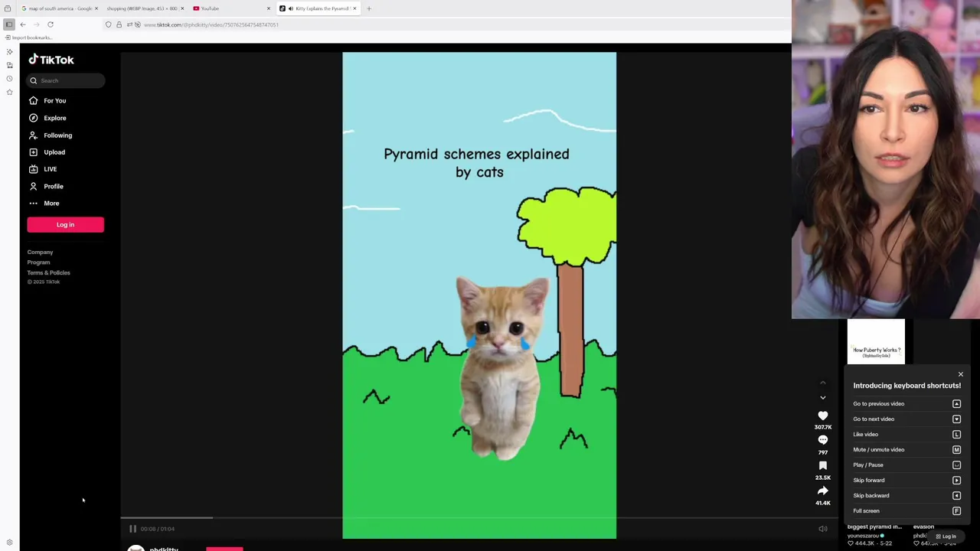Image resolution: width=980 pixels, height=551 pixels.
Task: Click the TikTok search field
Action: [x=66, y=80]
